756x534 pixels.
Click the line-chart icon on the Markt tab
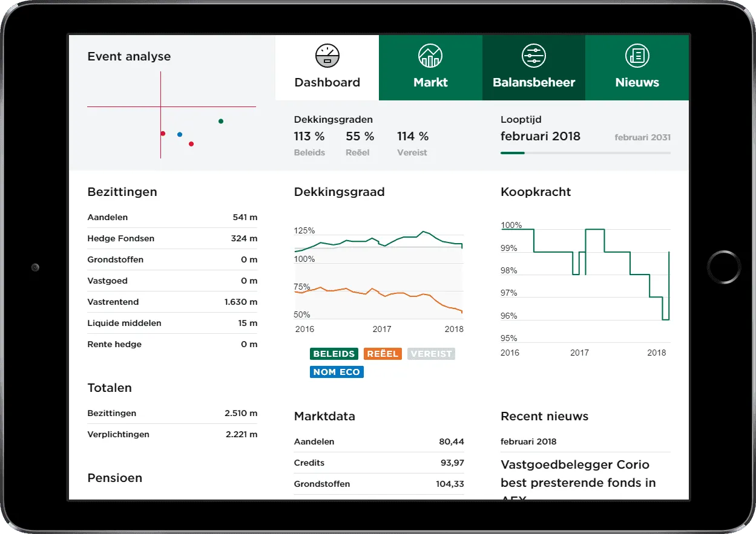tap(430, 56)
